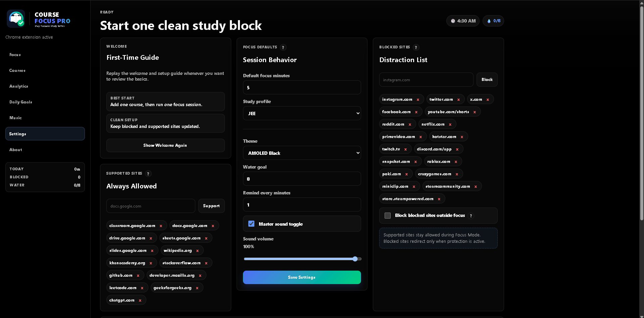This screenshot has height=318, width=644.
Task: Remove stackoverflow.com from allowed sites
Action: [x=206, y=263]
